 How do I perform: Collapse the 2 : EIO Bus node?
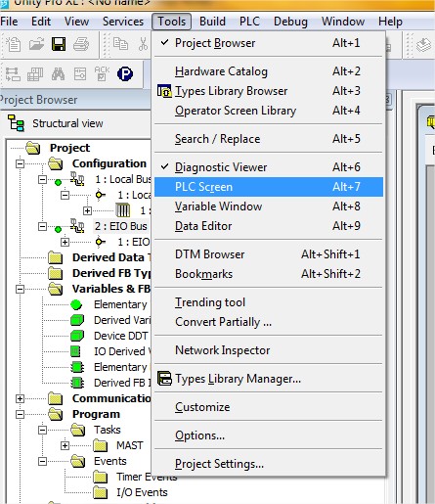(x=42, y=226)
